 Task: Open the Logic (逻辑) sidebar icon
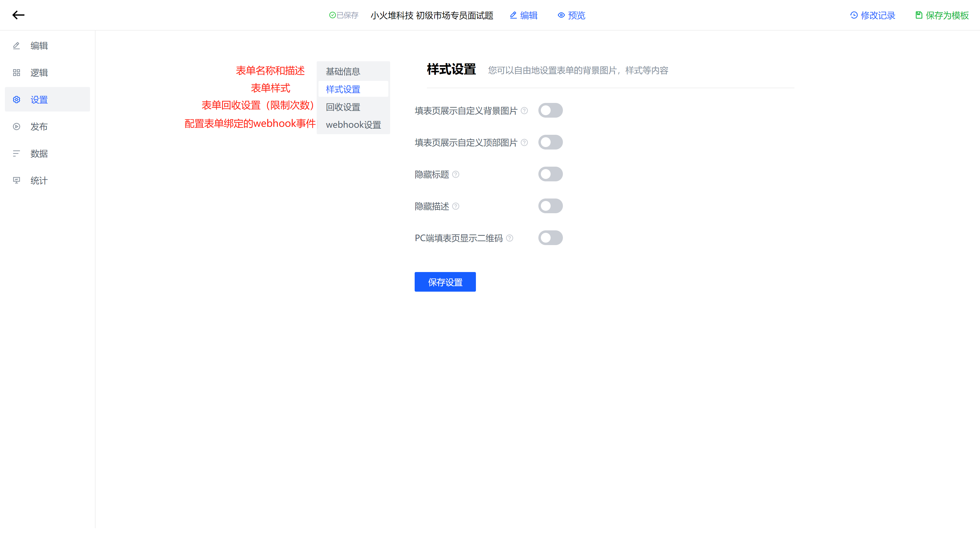pyautogui.click(x=16, y=73)
